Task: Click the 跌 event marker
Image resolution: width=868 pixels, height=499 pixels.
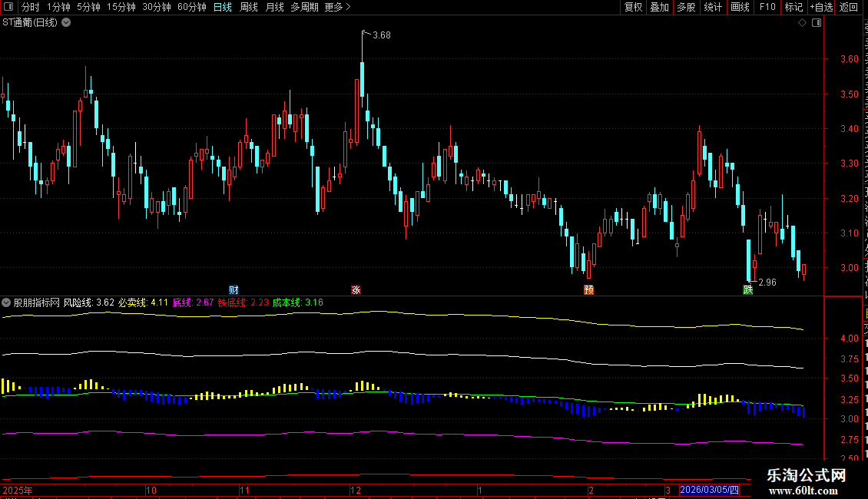Action: point(748,290)
